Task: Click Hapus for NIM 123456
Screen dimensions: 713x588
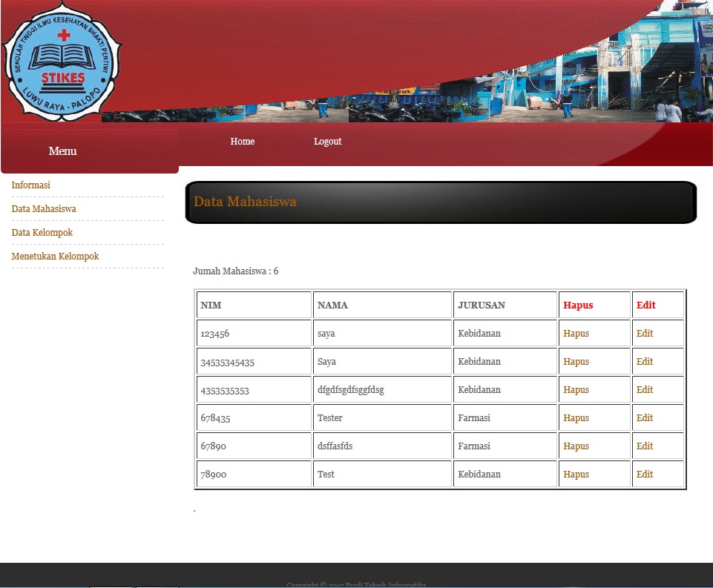Action: (576, 334)
